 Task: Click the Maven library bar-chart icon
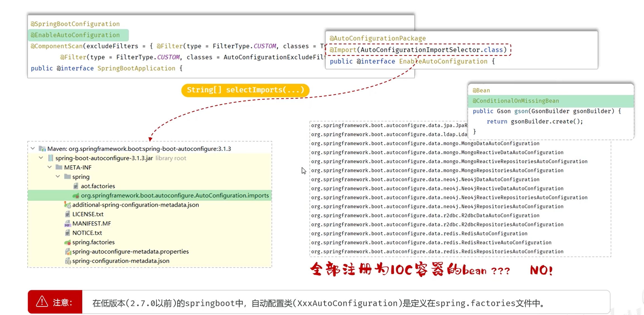[42, 149]
